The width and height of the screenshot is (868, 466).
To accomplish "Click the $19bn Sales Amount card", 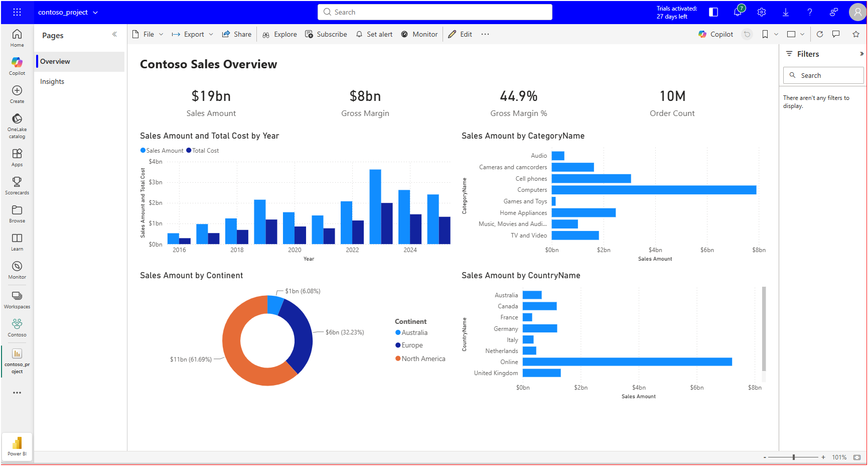I will pos(211,103).
